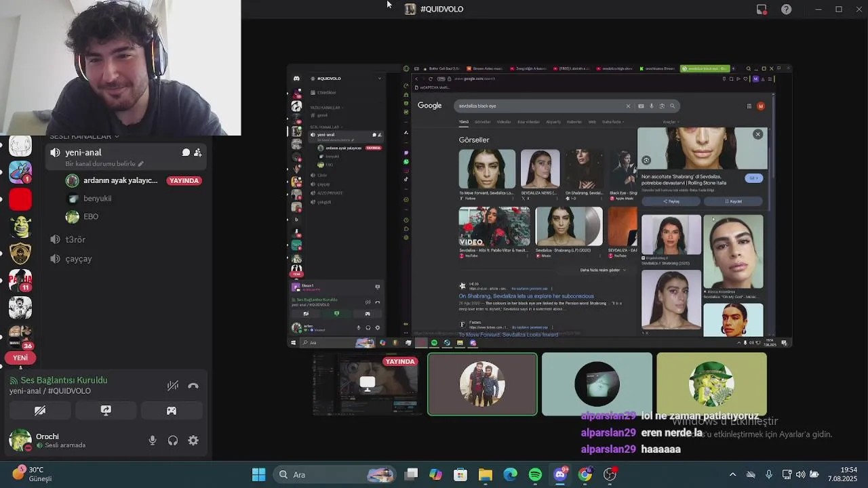Open 'On Shabrang, Sevdaliza lets us explore' link
Viewport: 868px width, 488px height.
(x=526, y=296)
